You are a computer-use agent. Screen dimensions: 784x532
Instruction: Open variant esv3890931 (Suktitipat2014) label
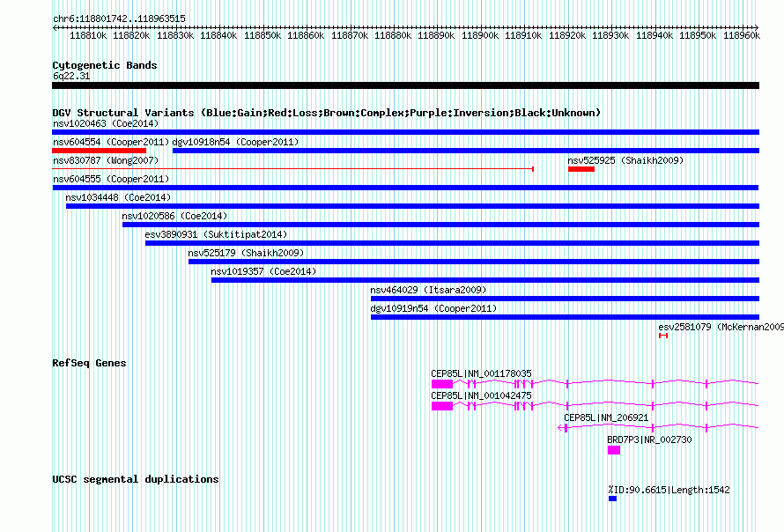coord(216,234)
